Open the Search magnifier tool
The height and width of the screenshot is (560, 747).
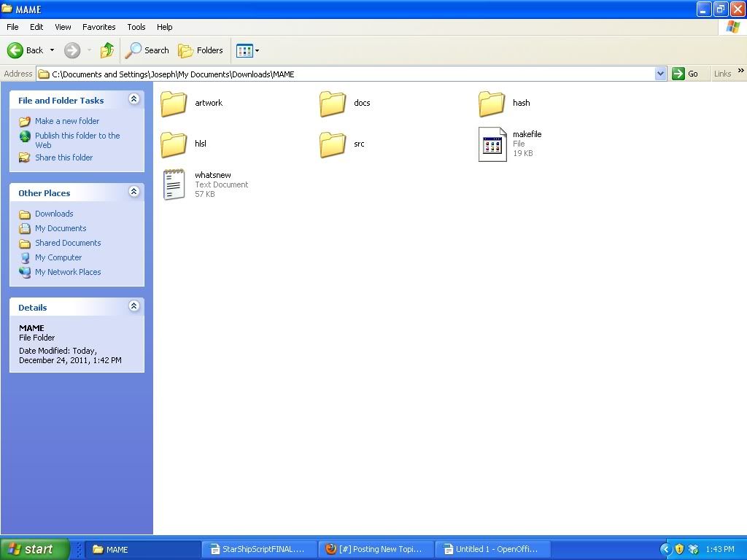click(x=147, y=50)
